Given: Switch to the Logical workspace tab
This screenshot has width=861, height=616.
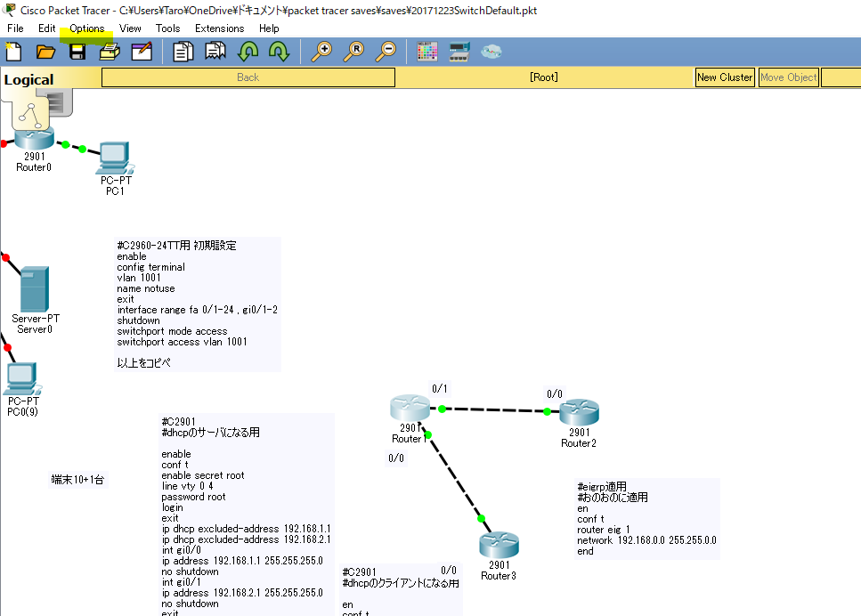Looking at the screenshot, I should [29, 78].
